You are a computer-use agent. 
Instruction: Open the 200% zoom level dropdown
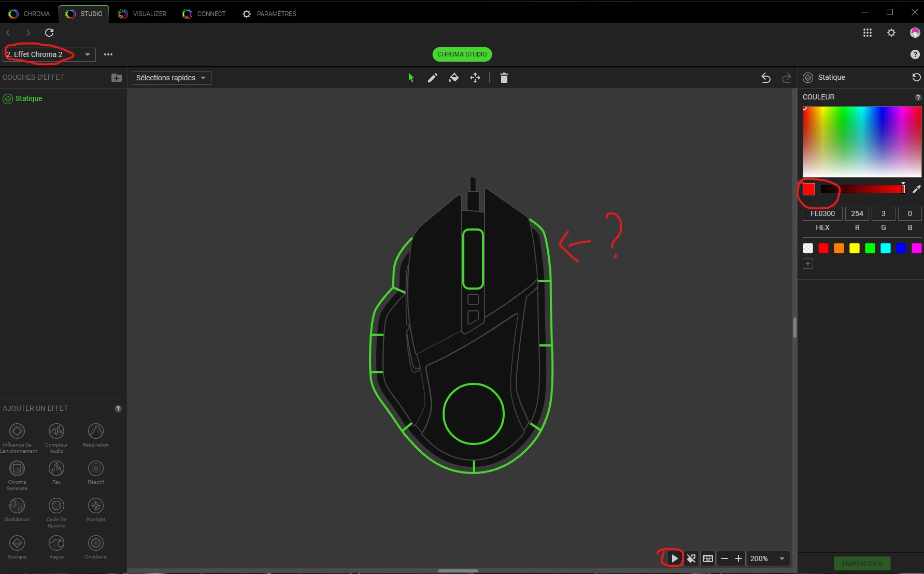(x=769, y=558)
